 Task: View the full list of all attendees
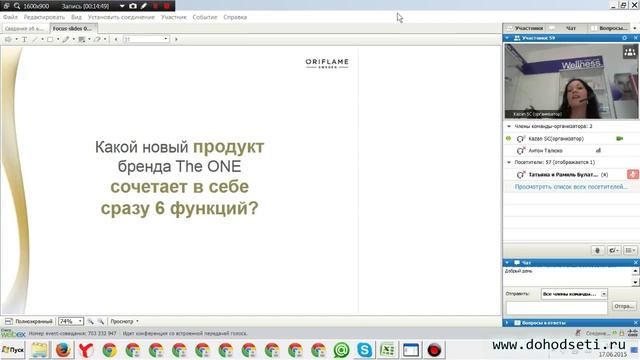(x=571, y=187)
